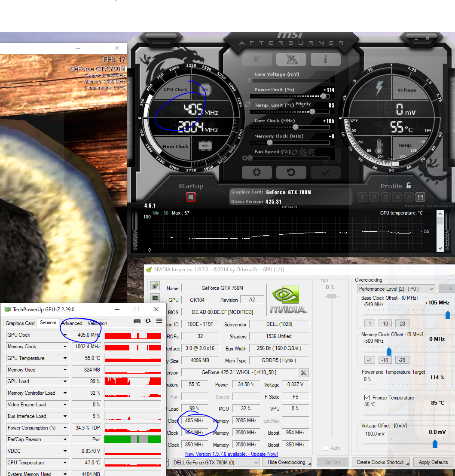Adjust the Power Limit (%) slider

[x=324, y=96]
